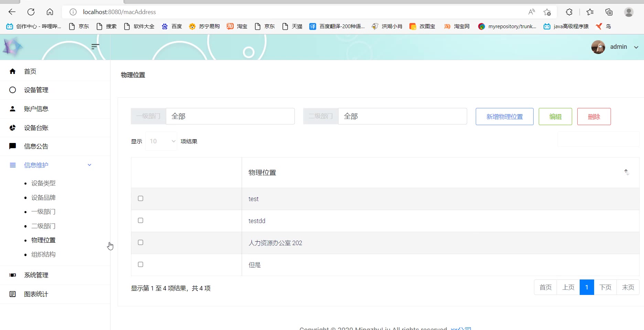The height and width of the screenshot is (330, 644).
Task: Open the 百度翻译 bookmark
Action: pyautogui.click(x=337, y=26)
